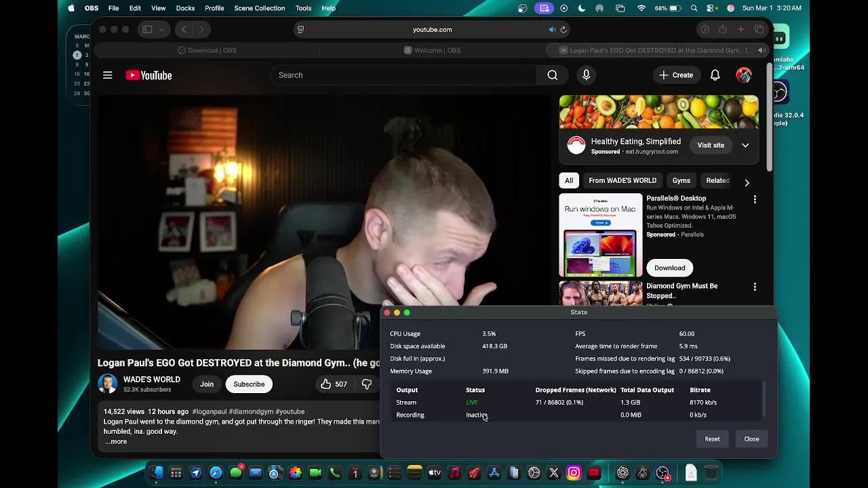Open WADE'S WORLD channel name link
868x488 pixels.
152,380
